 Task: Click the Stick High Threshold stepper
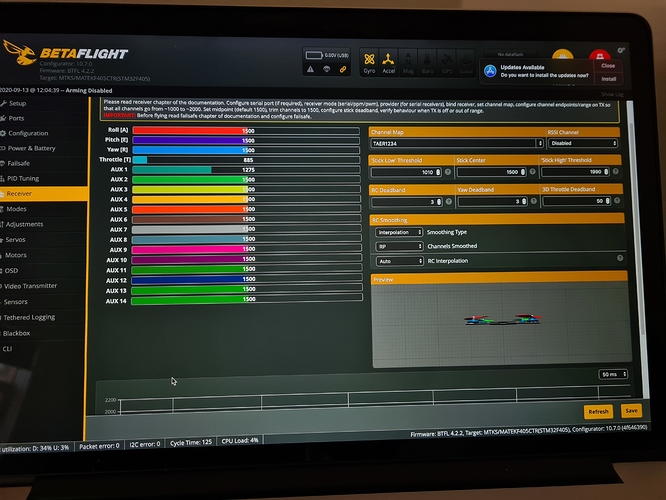(606, 172)
